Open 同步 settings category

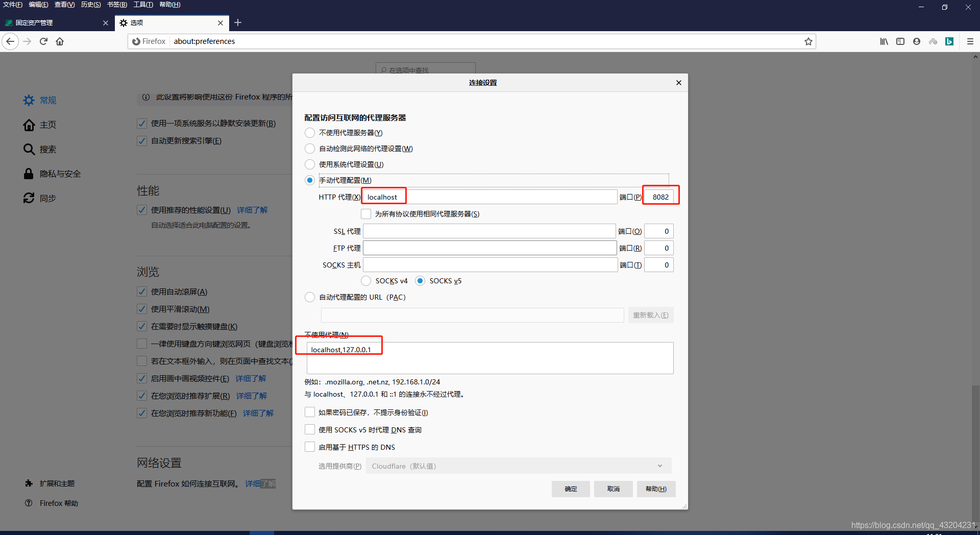click(x=40, y=198)
